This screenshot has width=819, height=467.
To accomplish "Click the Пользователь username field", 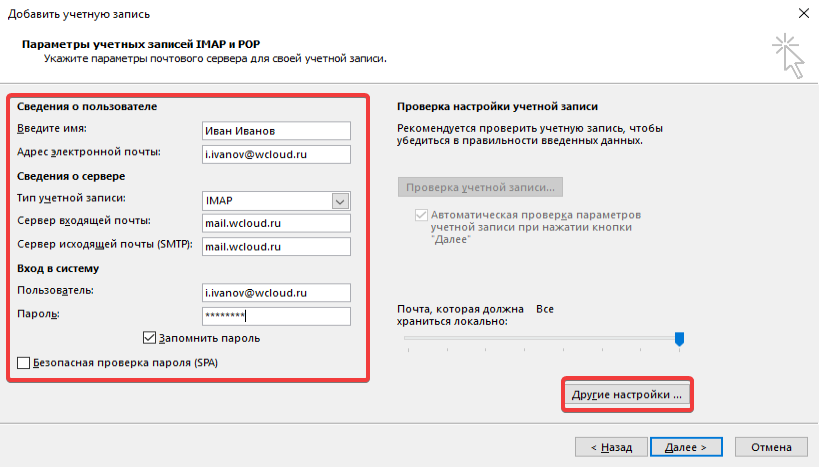I will [x=275, y=292].
